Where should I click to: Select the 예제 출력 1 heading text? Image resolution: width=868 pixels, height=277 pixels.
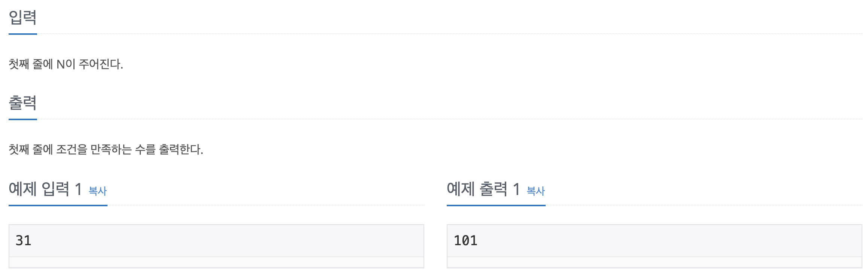coord(483,189)
